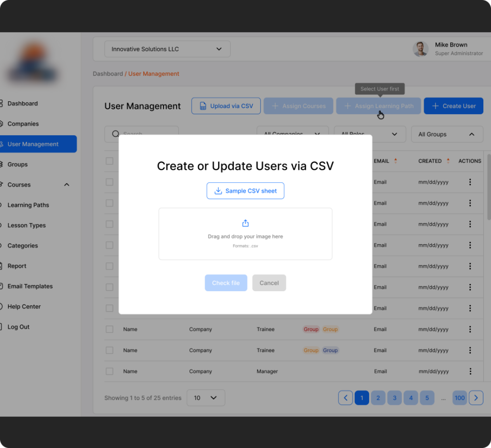Click the Manager role cell in the last row
This screenshot has height=448, width=491.
point(267,371)
